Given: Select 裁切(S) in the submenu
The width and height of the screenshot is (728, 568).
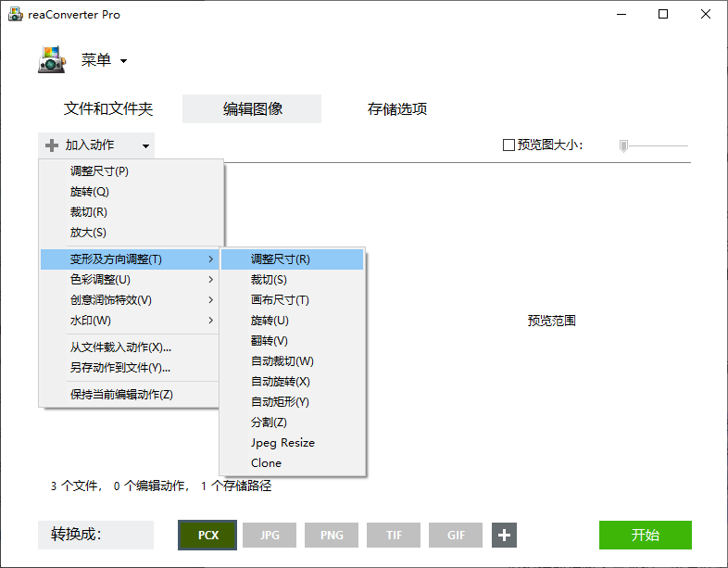Looking at the screenshot, I should (x=293, y=280).
